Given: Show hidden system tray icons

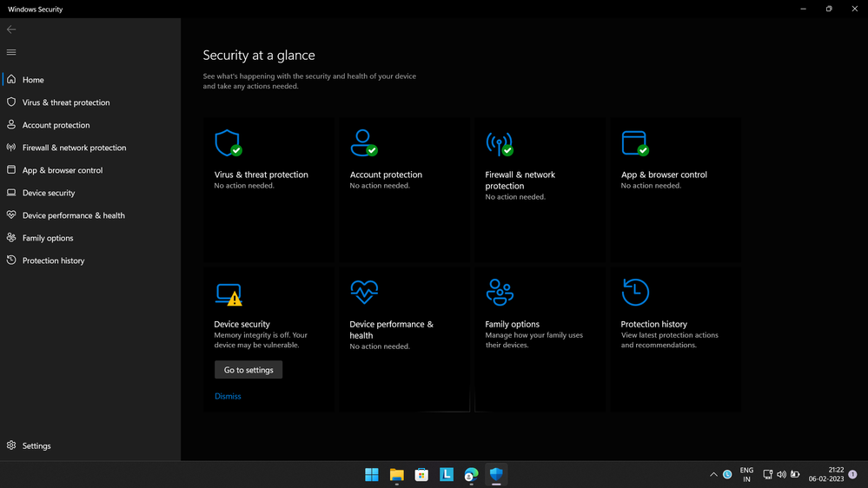Looking at the screenshot, I should click(713, 474).
